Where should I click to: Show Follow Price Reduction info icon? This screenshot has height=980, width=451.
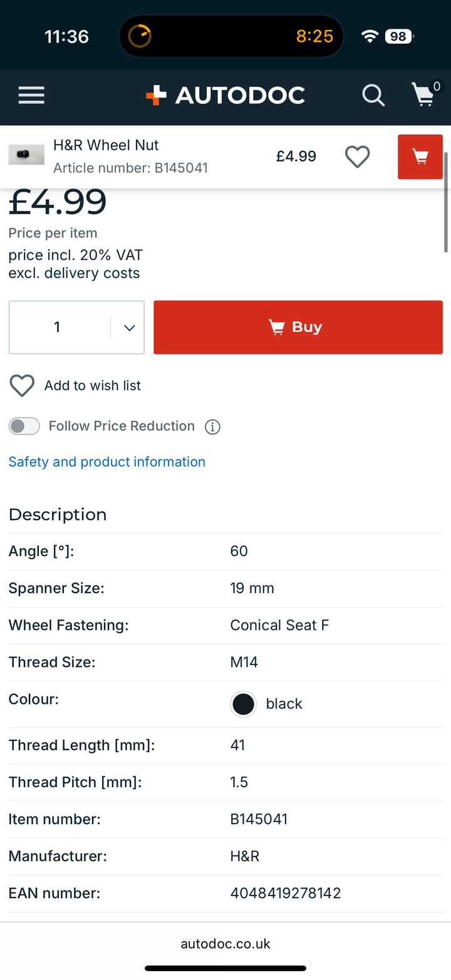point(213,427)
